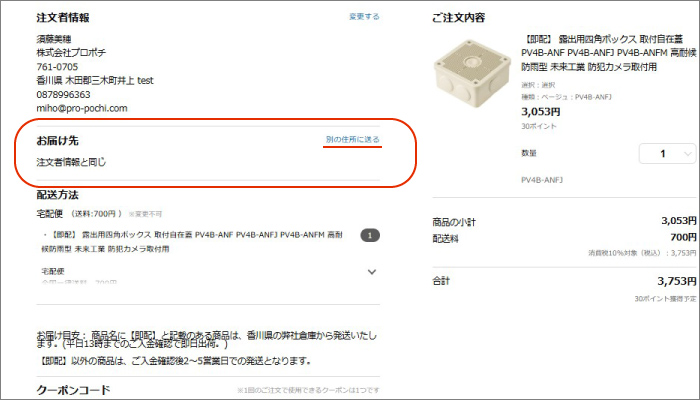Click the 別の住所に送る link

[352, 139]
